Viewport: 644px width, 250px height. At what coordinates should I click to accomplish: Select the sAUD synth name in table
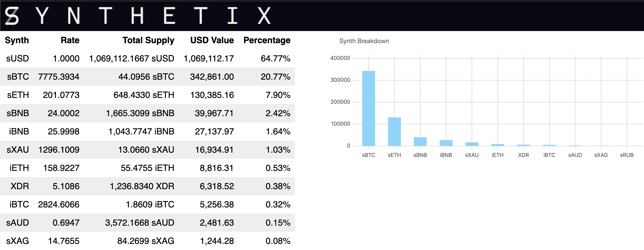tap(17, 223)
